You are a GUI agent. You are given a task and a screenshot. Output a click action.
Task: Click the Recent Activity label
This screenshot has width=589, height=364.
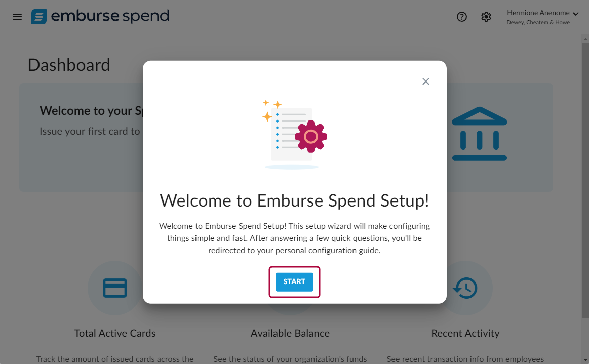(x=465, y=333)
